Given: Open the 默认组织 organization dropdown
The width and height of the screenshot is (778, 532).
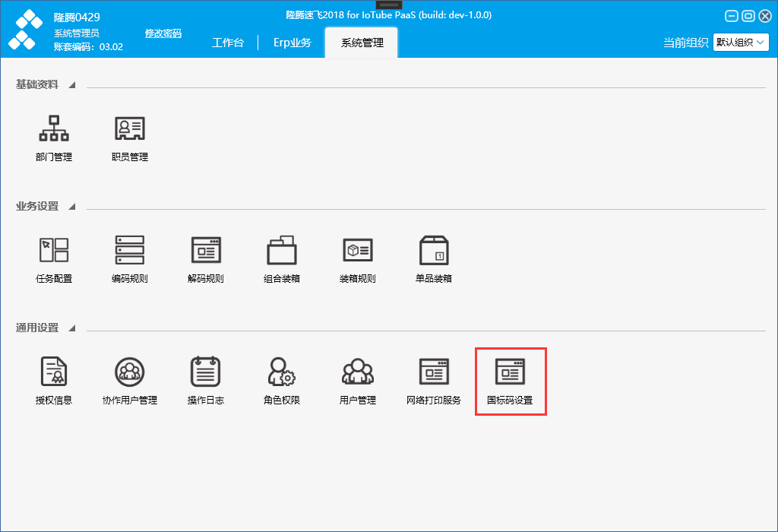Looking at the screenshot, I should pyautogui.click(x=741, y=43).
